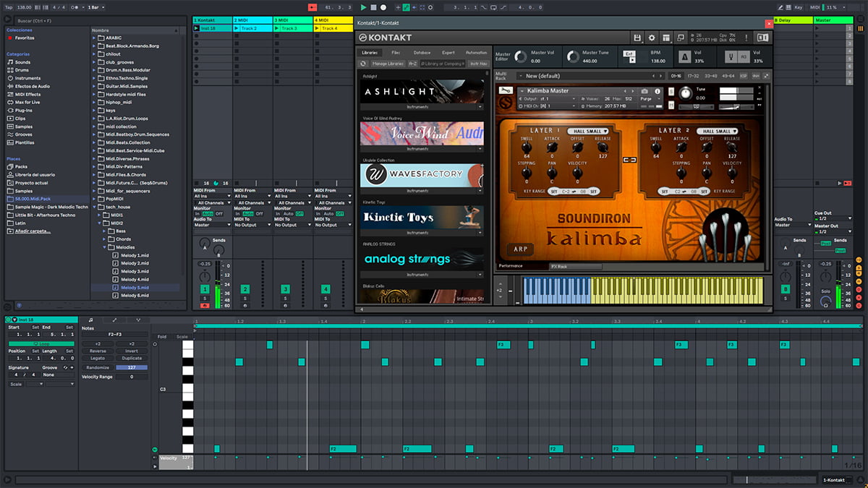Viewport: 868px width, 488px height.
Task: Click the Manage Libraries button
Action: [x=388, y=64]
